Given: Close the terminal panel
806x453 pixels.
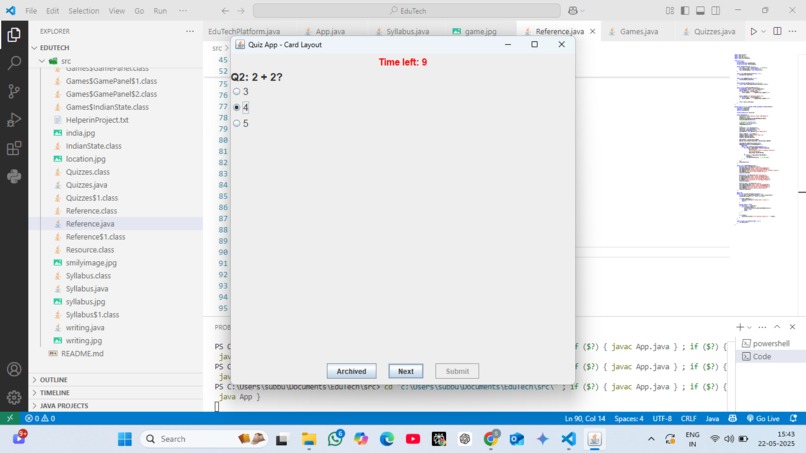Looking at the screenshot, I should coord(793,327).
